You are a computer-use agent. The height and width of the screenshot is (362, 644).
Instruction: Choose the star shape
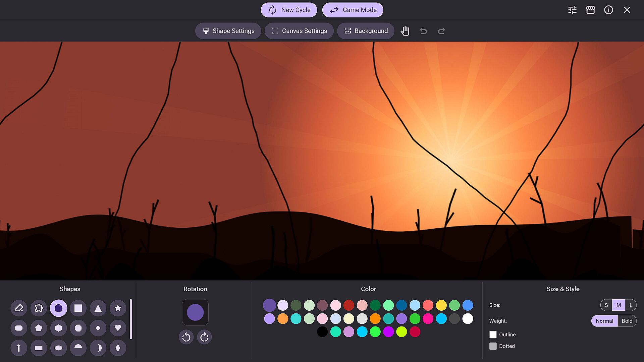pos(118,308)
